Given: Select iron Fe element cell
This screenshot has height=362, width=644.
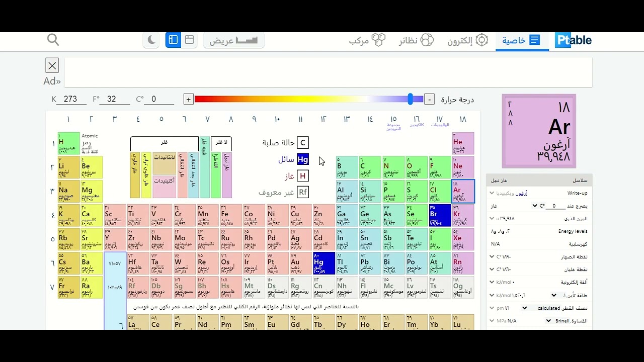Looking at the screenshot, I should 231,215.
